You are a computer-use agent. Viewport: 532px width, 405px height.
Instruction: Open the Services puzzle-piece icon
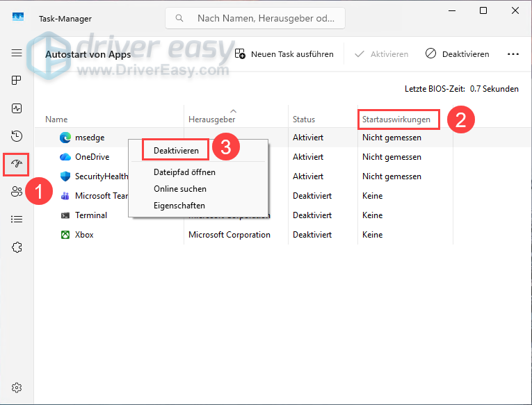17,247
